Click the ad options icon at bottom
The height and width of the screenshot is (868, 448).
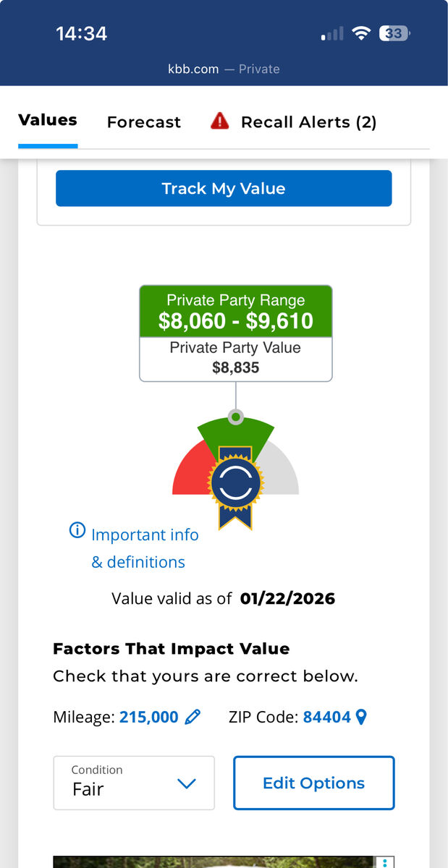click(386, 862)
